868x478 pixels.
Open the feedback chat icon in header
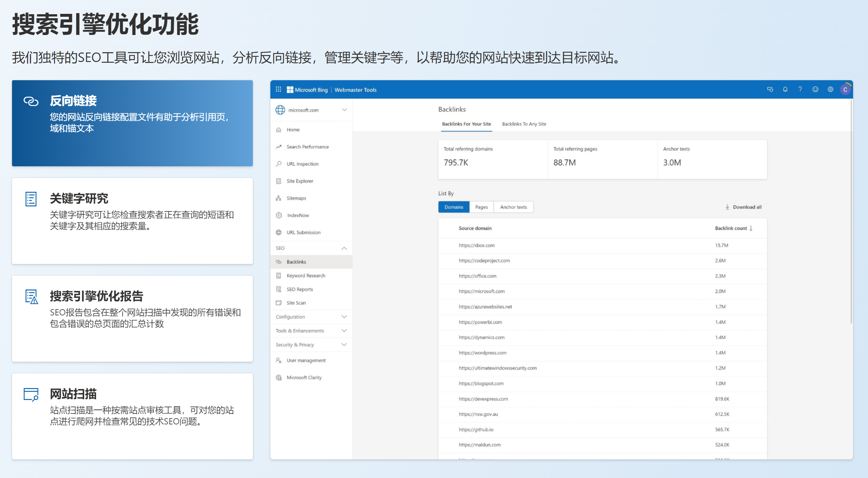point(770,89)
